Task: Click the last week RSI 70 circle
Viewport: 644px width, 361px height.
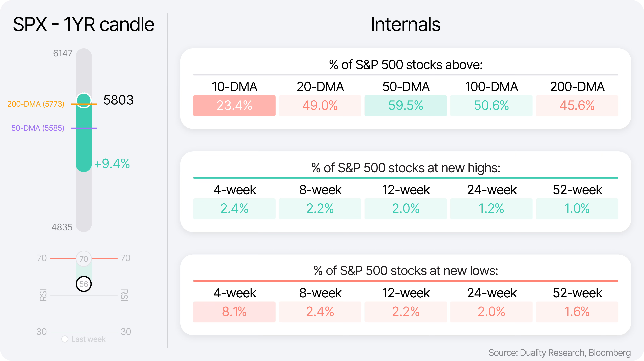Action: point(84,258)
